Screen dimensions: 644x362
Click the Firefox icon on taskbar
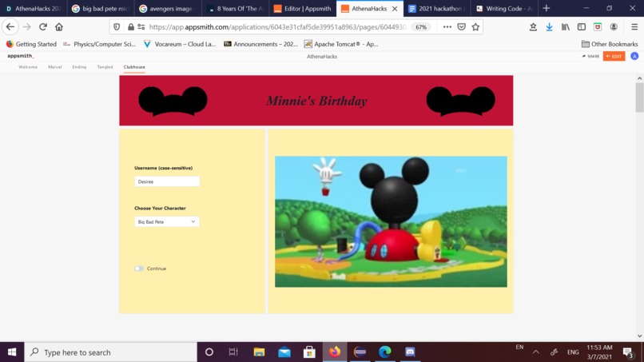click(x=335, y=352)
